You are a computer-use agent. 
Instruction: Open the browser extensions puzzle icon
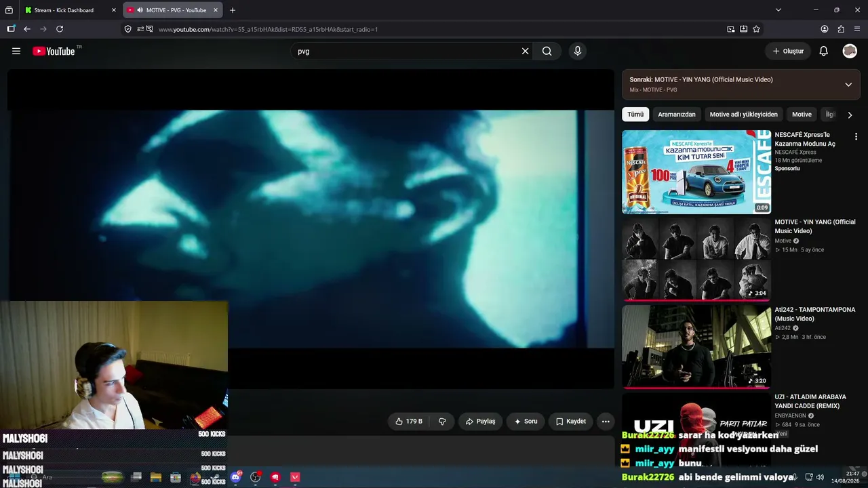[841, 29]
